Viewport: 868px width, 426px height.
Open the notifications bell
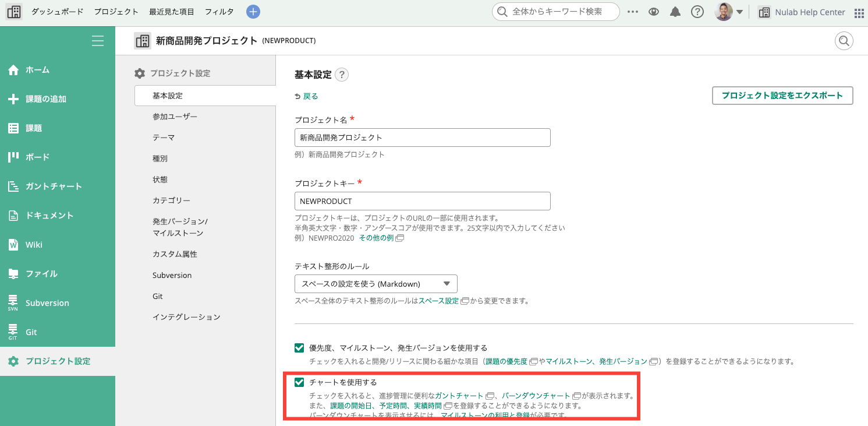point(675,12)
